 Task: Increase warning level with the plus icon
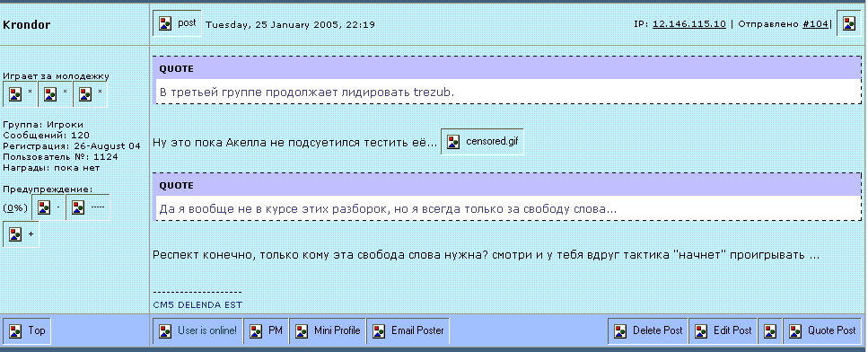[21, 234]
